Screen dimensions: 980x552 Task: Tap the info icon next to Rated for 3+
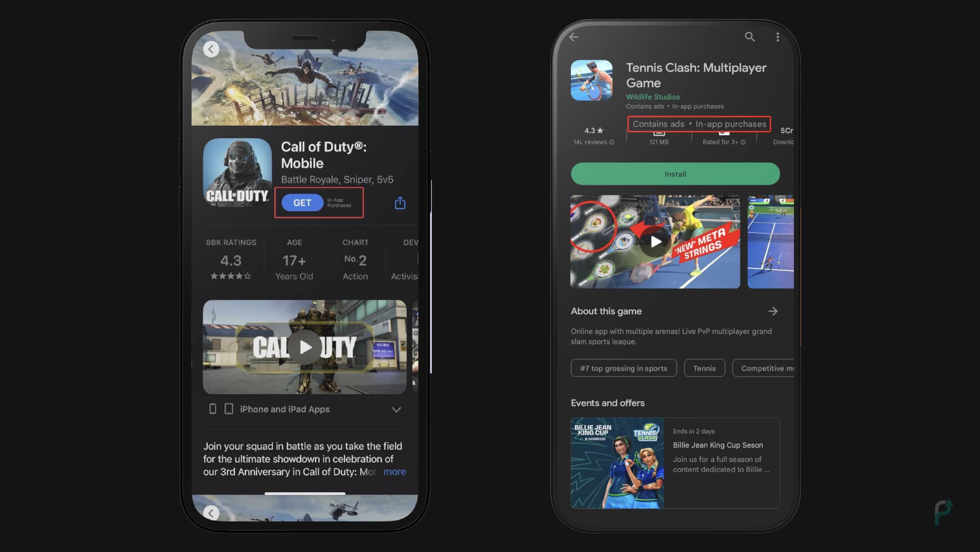pyautogui.click(x=743, y=142)
